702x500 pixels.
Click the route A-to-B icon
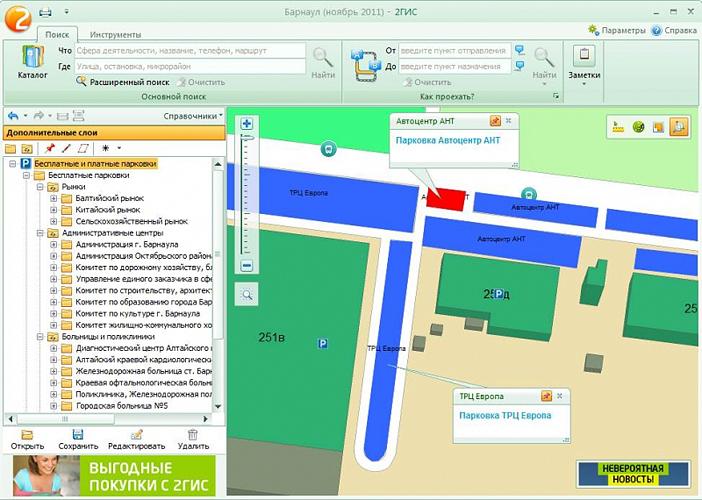point(366,66)
